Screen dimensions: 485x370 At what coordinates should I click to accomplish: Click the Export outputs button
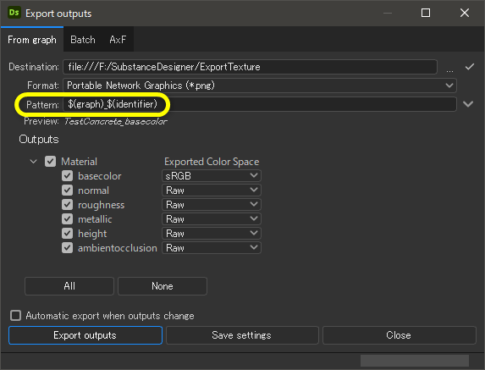coord(85,335)
